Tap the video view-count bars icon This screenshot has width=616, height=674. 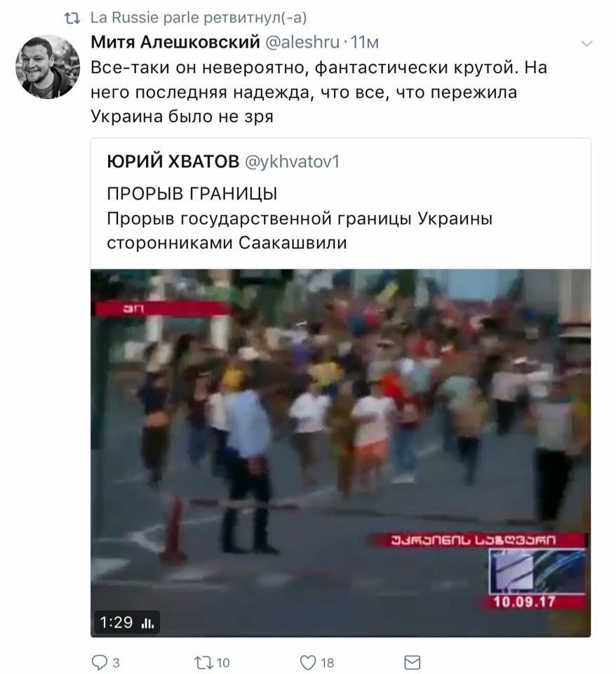148,623
